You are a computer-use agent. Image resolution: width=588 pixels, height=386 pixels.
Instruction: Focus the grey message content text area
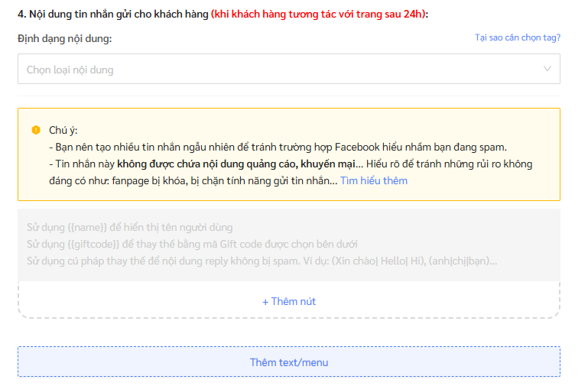(x=288, y=245)
